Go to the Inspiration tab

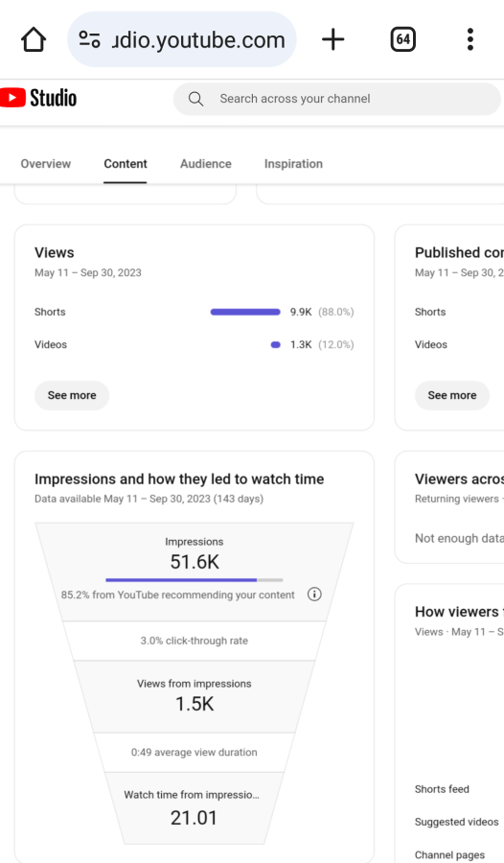point(293,164)
